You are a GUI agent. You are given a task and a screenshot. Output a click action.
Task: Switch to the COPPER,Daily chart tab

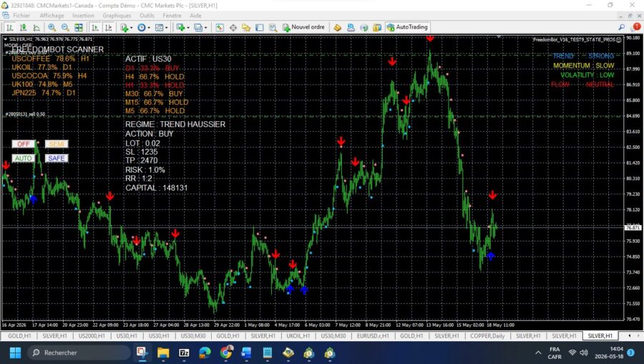pyautogui.click(x=487, y=336)
